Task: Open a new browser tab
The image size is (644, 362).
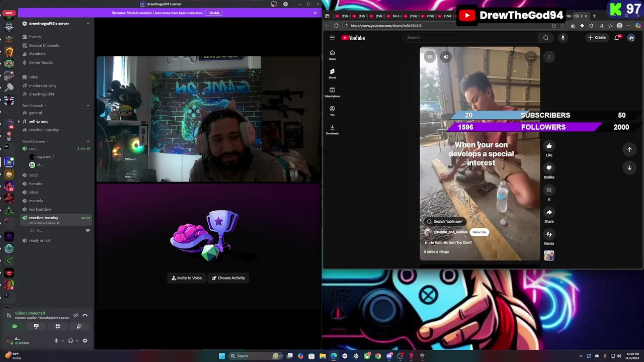Action: [594, 16]
